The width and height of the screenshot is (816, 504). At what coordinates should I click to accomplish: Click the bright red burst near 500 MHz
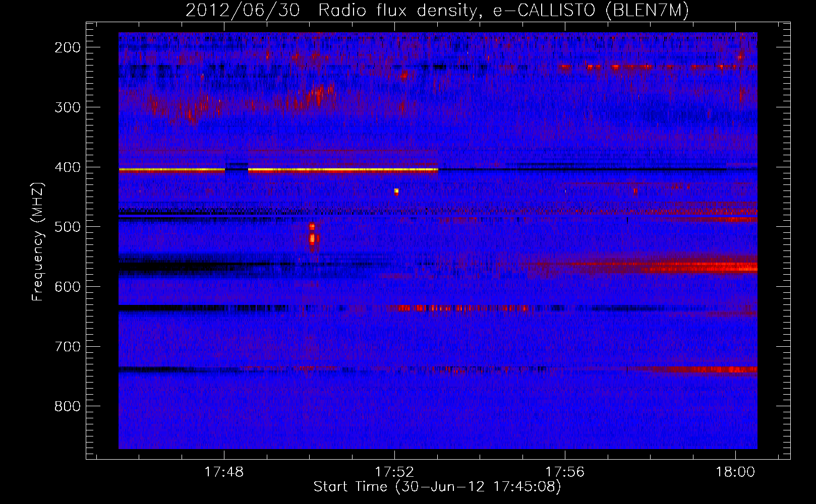pyautogui.click(x=312, y=237)
